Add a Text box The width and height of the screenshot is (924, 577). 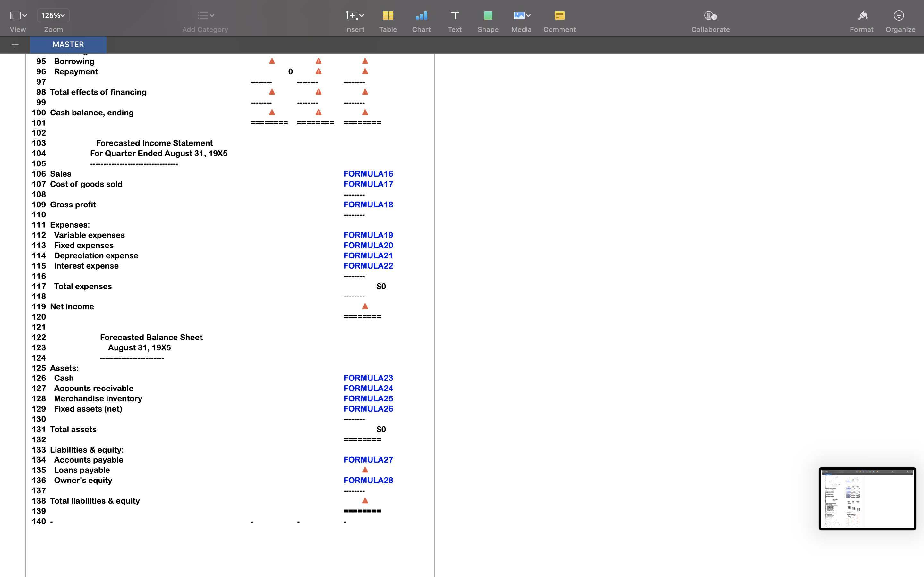tap(454, 20)
